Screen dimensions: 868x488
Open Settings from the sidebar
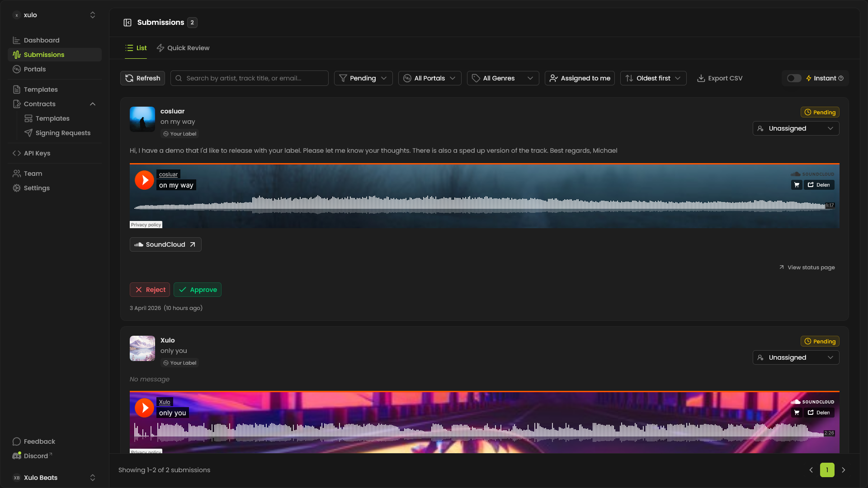[x=36, y=188]
